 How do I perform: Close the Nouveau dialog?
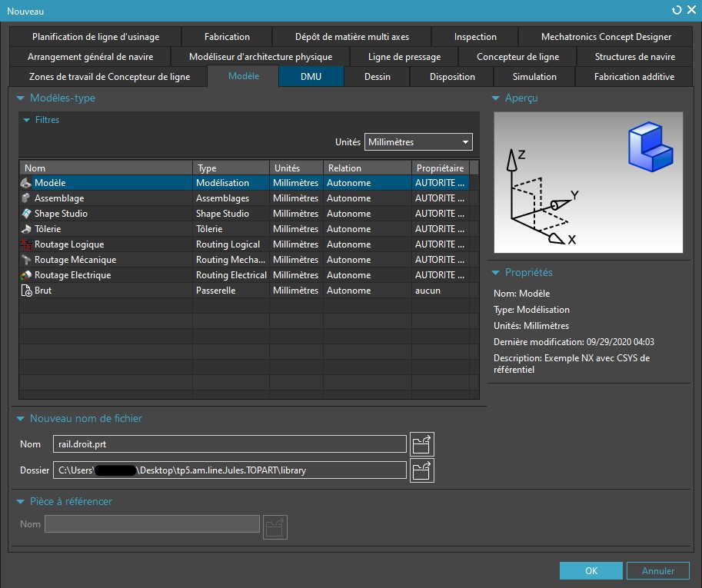pyautogui.click(x=692, y=10)
